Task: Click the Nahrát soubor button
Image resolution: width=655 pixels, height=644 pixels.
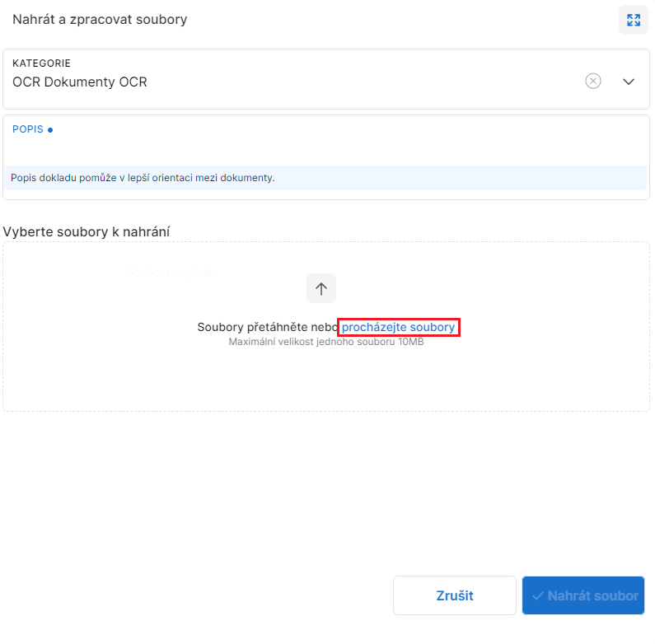Action: (583, 595)
